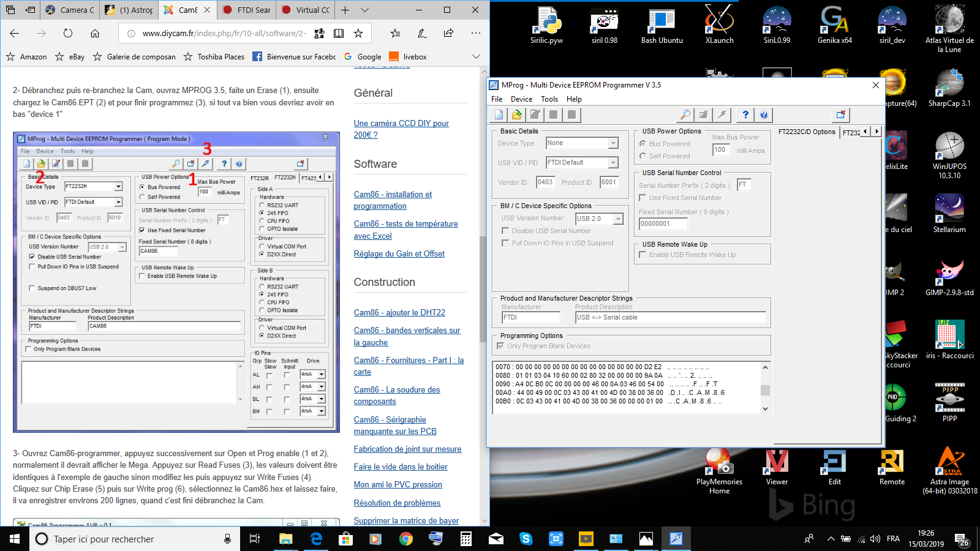This screenshot has height=551, width=980.
Task: Switch to the FTDI Search browser tab
Action: tap(246, 10)
